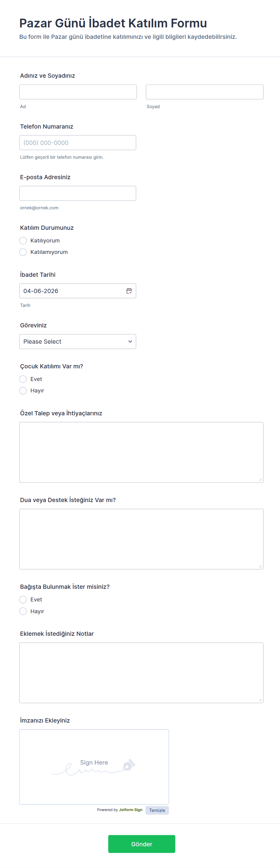The image size is (280, 868).
Task: Choose Hayır for Çocuk Katılımı
Action: click(23, 391)
